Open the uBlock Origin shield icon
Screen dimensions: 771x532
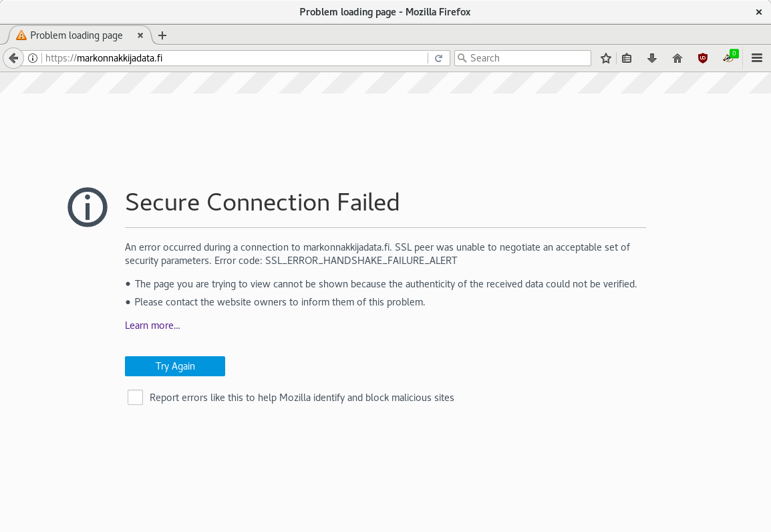[703, 58]
